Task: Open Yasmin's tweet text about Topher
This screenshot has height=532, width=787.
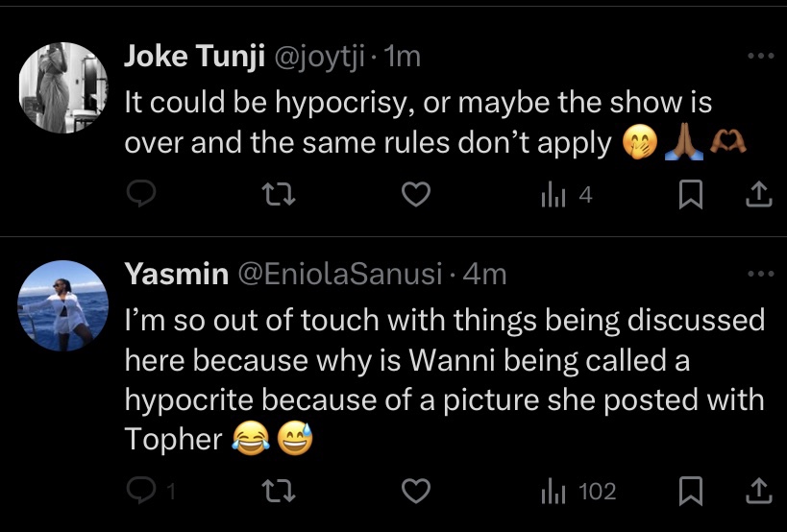Action: coord(442,379)
